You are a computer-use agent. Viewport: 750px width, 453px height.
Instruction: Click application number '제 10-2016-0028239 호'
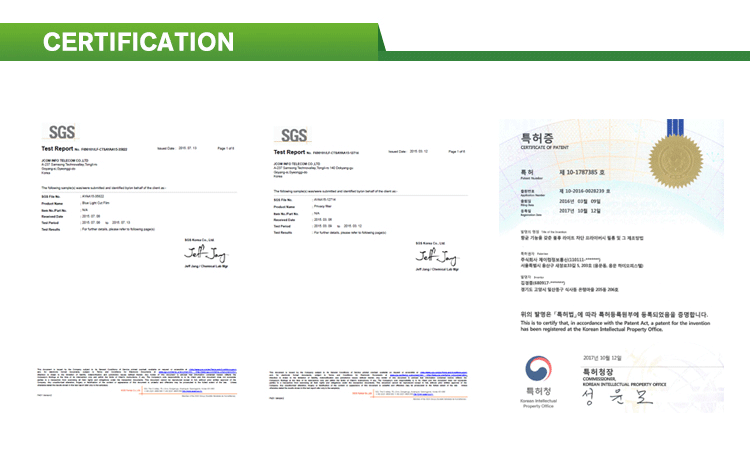585,191
